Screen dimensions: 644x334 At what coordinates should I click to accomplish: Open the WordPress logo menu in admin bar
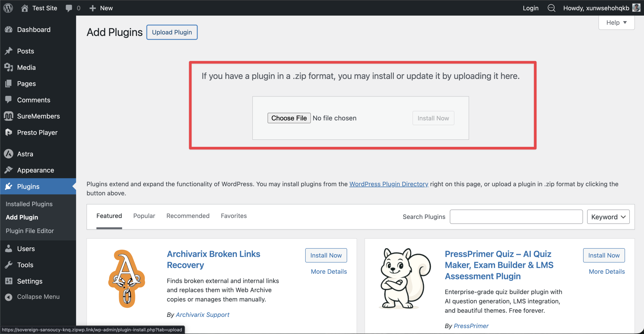(x=8, y=8)
